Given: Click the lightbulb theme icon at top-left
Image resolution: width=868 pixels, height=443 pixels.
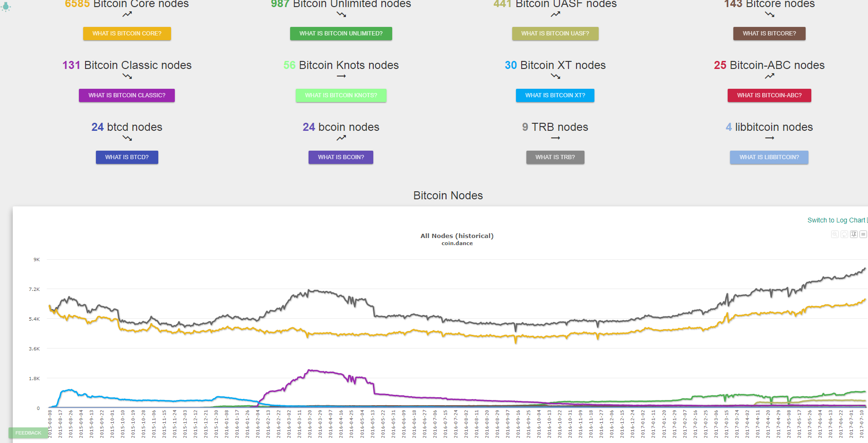Looking at the screenshot, I should click(5, 7).
